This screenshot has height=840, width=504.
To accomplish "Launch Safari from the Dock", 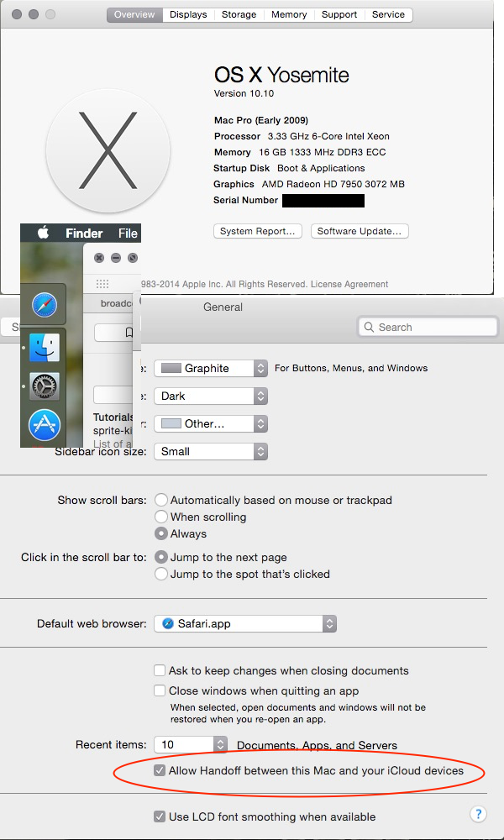I will 45,306.
